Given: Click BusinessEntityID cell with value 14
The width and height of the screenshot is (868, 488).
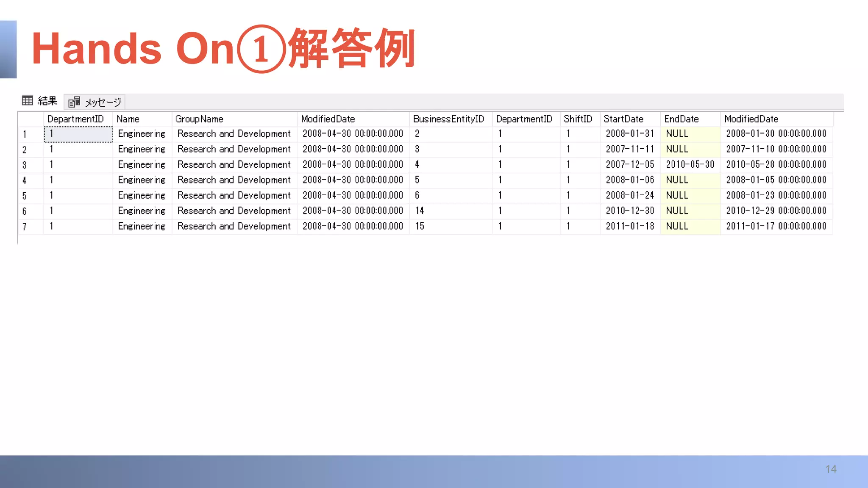Looking at the screenshot, I should click(x=451, y=211).
